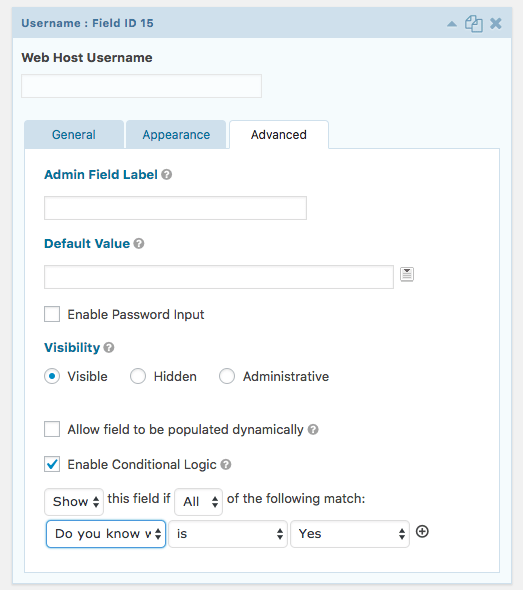This screenshot has height=590, width=523.
Task: Open the Visibility help tooltip
Action: point(109,347)
